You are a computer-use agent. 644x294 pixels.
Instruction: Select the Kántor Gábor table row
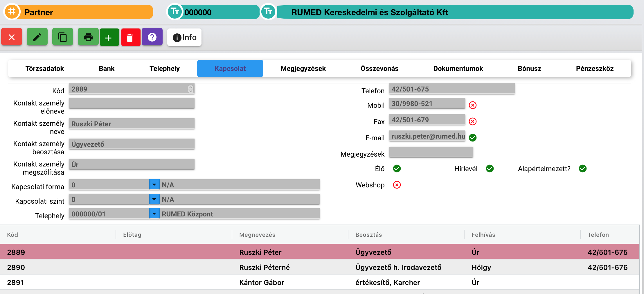click(320, 282)
